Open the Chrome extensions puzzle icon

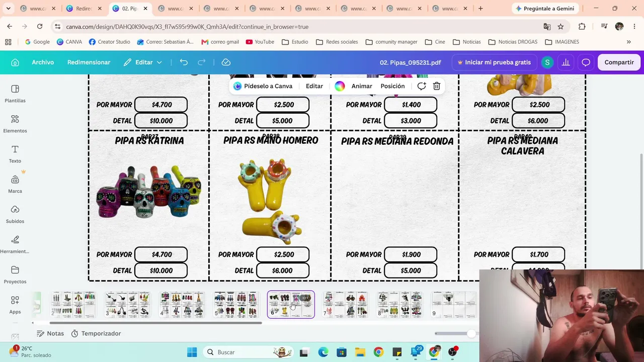tap(582, 27)
